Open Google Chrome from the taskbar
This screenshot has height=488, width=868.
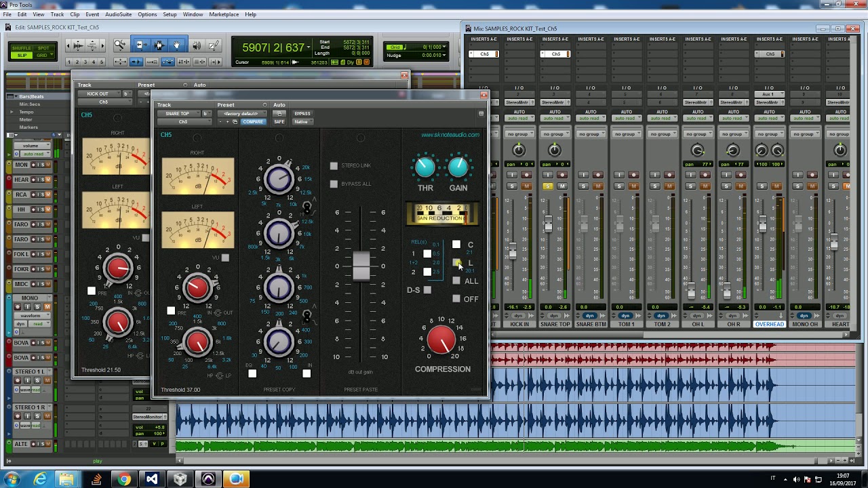123,479
